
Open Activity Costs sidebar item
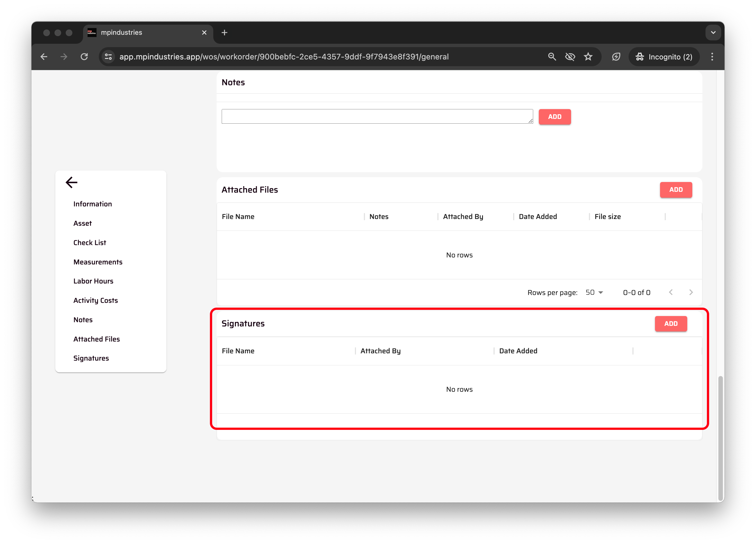click(x=96, y=300)
